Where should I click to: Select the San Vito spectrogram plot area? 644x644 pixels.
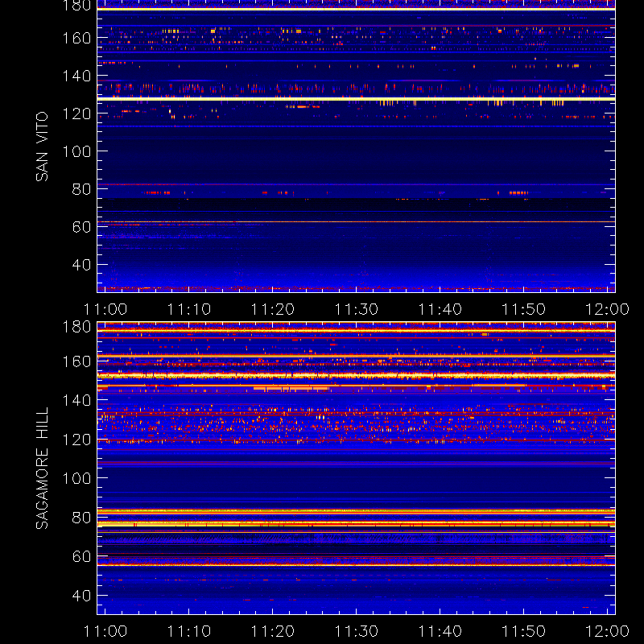click(x=356, y=147)
